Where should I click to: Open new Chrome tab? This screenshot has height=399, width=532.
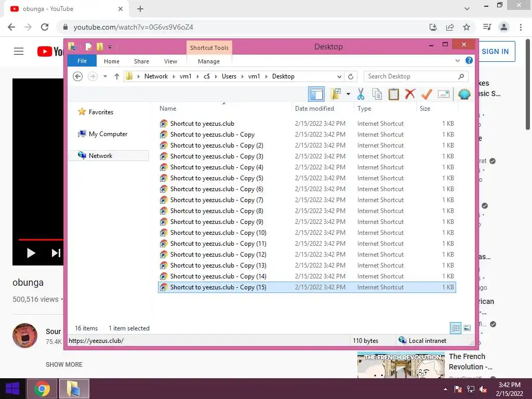pyautogui.click(x=140, y=9)
